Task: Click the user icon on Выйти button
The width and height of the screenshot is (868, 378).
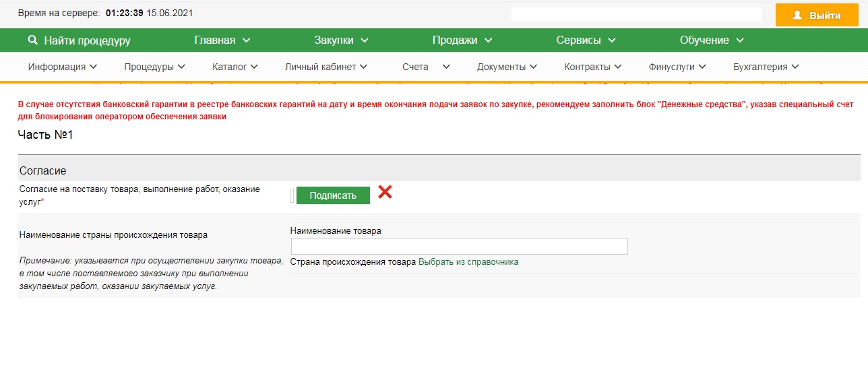Action: coord(797,15)
